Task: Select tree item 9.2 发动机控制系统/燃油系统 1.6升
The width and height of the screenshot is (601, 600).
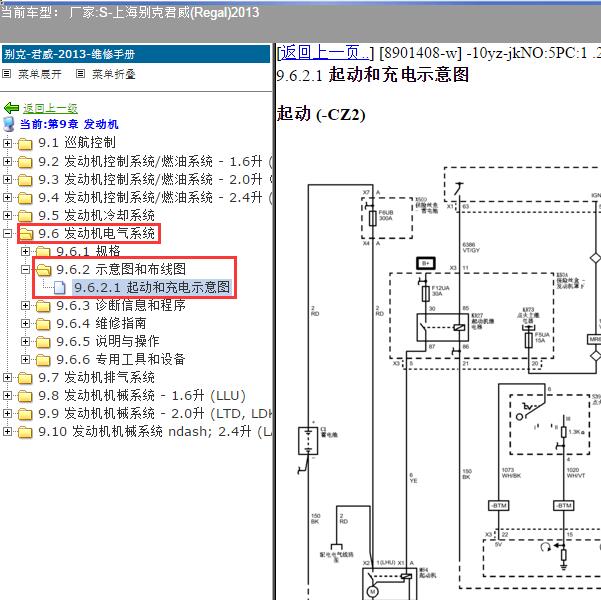Action: pyautogui.click(x=155, y=161)
